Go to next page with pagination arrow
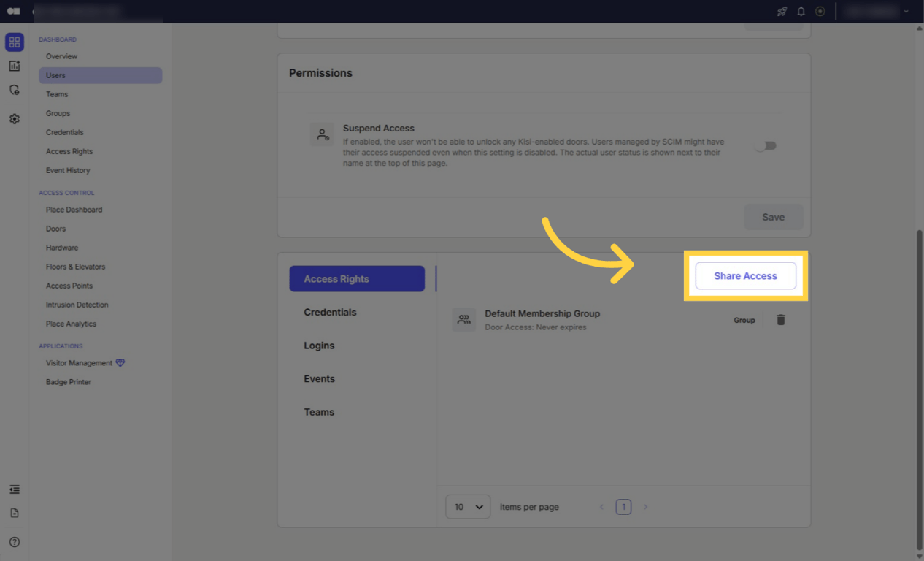 [645, 506]
